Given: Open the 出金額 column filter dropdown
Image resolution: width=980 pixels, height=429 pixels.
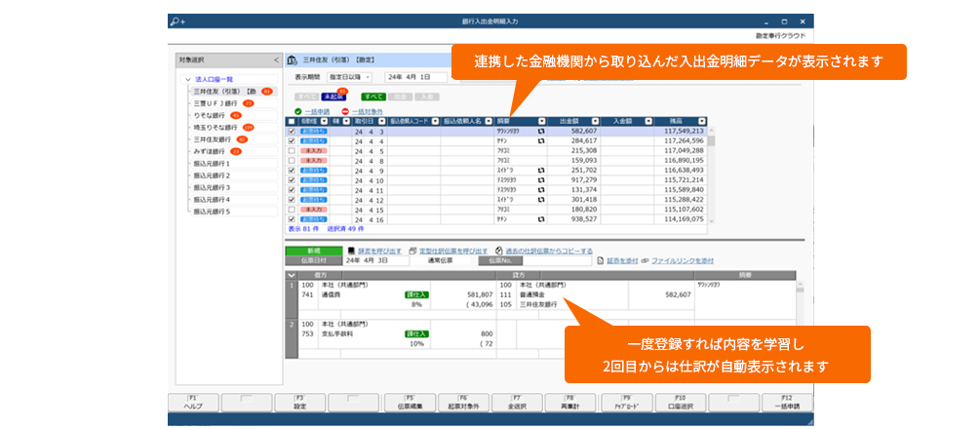Looking at the screenshot, I should 593,121.
